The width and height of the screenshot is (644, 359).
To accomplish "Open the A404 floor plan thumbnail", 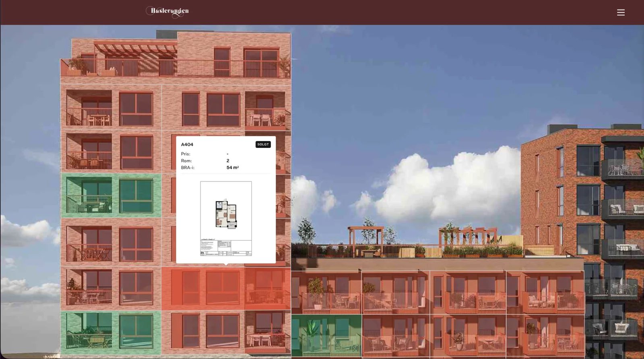I will coord(226,219).
